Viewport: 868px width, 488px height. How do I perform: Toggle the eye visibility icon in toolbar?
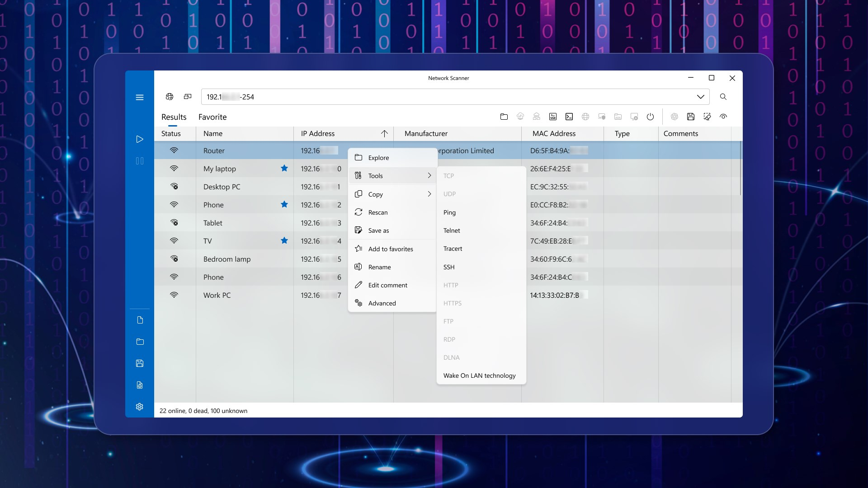(723, 117)
